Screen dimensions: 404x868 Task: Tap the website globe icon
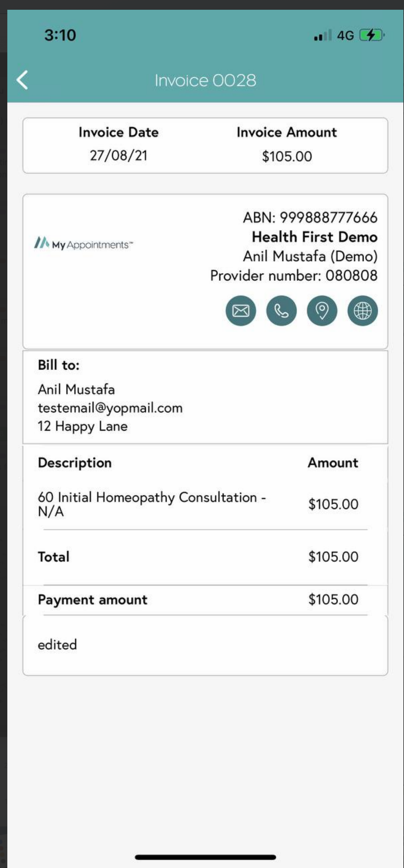pos(363,311)
